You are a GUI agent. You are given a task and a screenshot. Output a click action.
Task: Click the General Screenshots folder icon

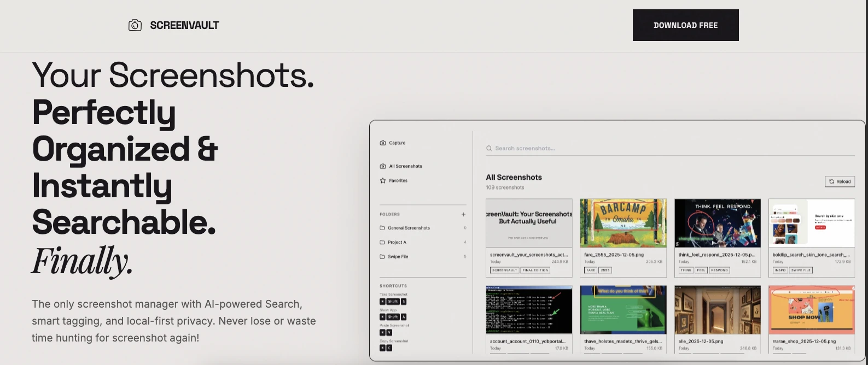point(382,228)
